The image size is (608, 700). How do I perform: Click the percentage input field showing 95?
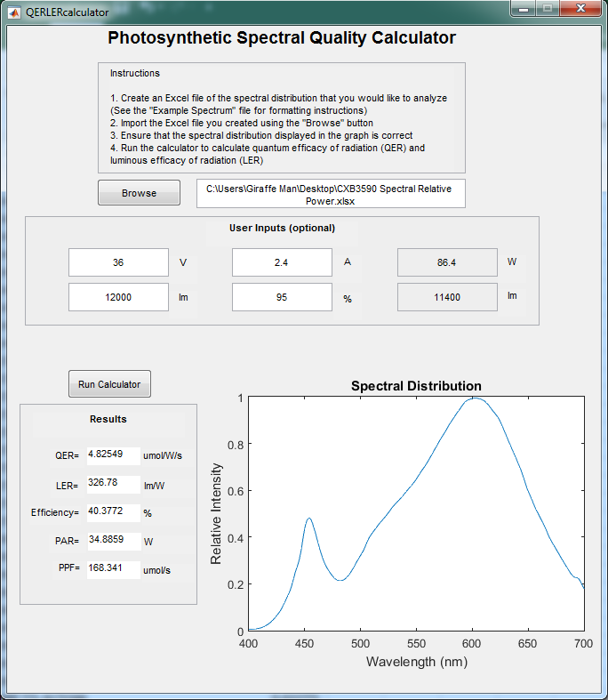pyautogui.click(x=282, y=297)
